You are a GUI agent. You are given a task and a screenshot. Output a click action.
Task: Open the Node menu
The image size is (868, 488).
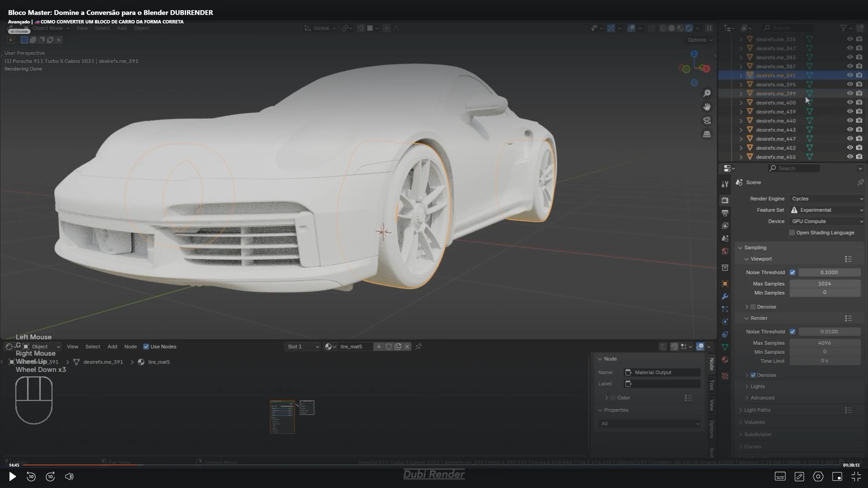pos(130,346)
